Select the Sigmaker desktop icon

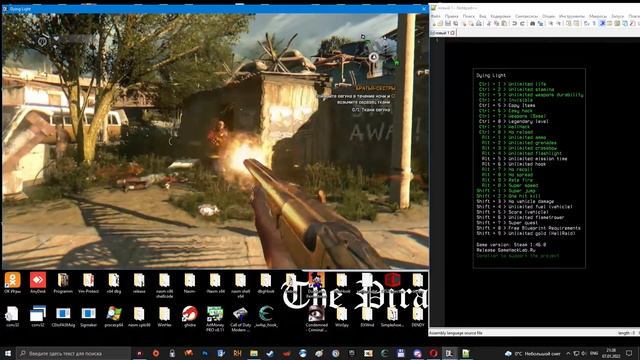point(88,317)
